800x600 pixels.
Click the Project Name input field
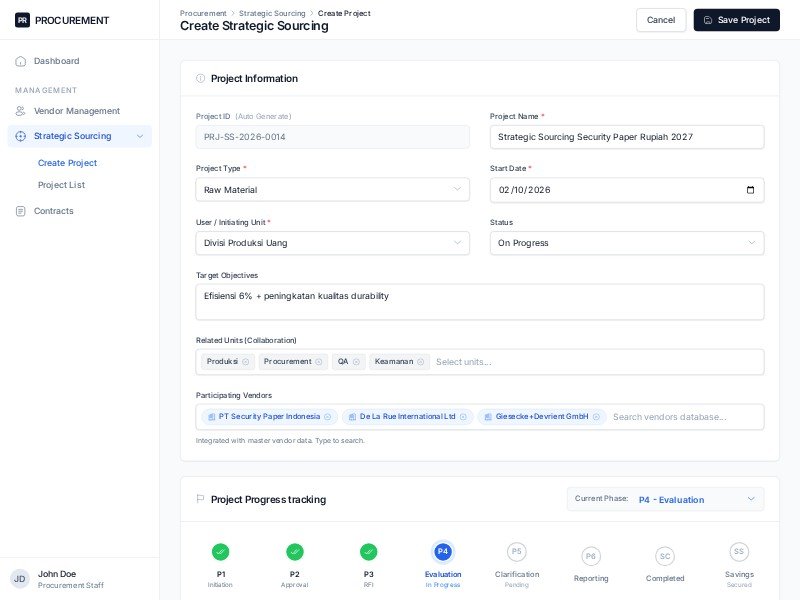point(627,137)
